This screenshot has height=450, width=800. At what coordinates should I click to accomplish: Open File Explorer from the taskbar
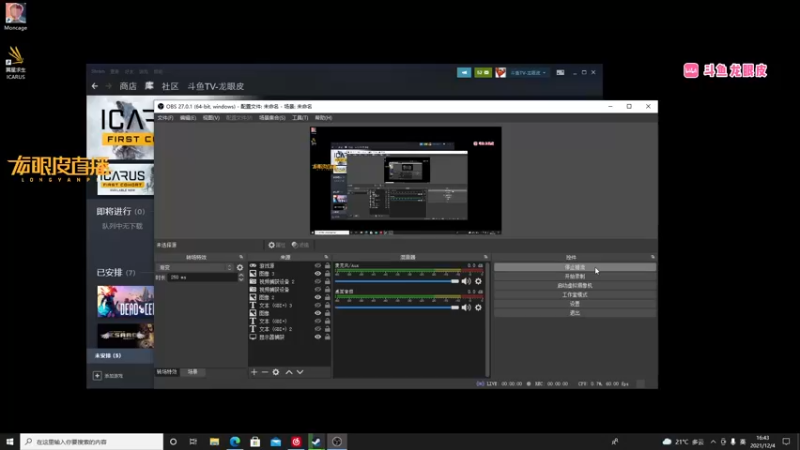click(x=214, y=441)
